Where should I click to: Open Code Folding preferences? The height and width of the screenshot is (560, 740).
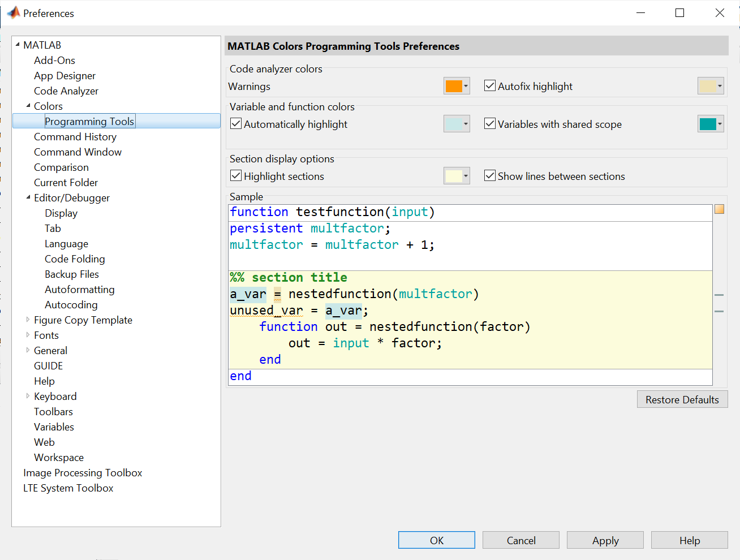pyautogui.click(x=75, y=259)
